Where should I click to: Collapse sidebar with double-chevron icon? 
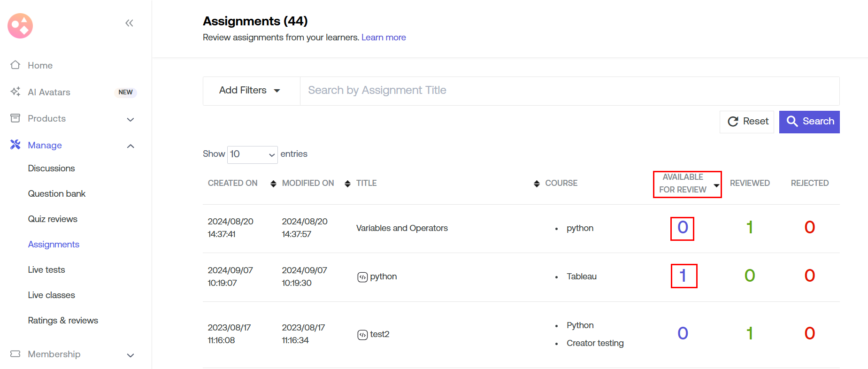(129, 23)
